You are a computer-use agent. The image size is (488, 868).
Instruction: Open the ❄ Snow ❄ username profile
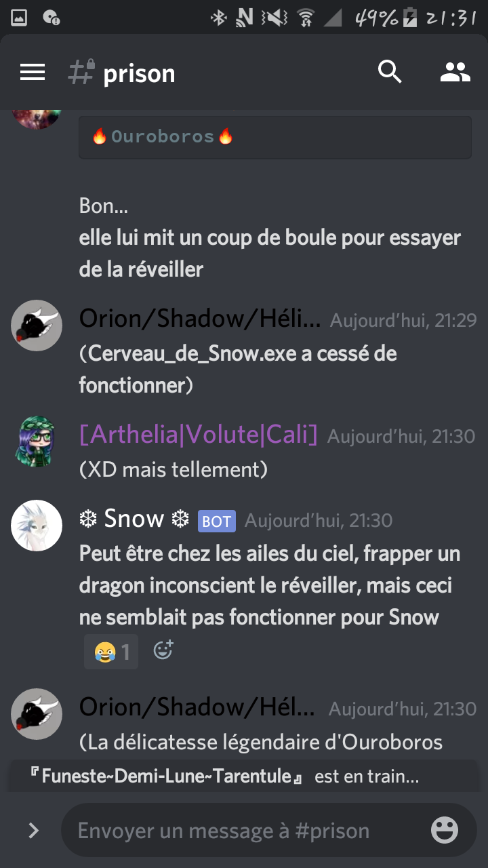(134, 519)
